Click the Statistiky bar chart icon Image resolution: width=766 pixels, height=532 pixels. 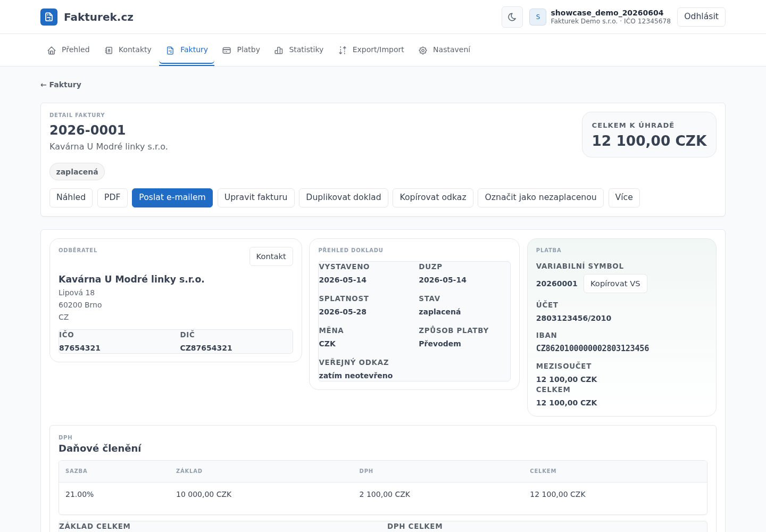(x=279, y=51)
